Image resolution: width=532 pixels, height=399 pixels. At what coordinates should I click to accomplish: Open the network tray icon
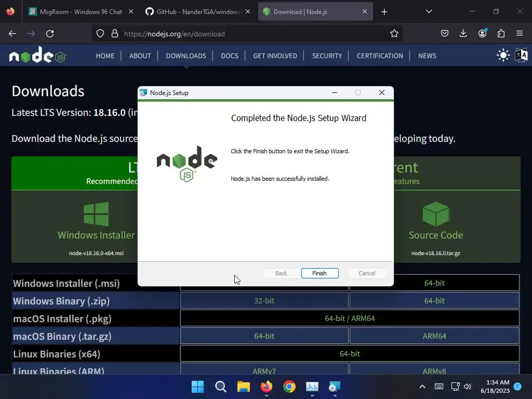[455, 387]
